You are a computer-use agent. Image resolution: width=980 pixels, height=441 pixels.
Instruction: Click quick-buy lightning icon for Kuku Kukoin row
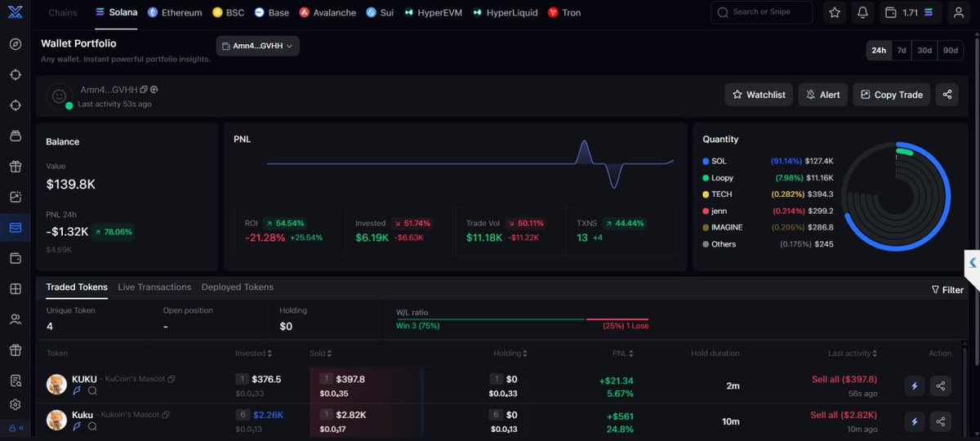(x=915, y=421)
